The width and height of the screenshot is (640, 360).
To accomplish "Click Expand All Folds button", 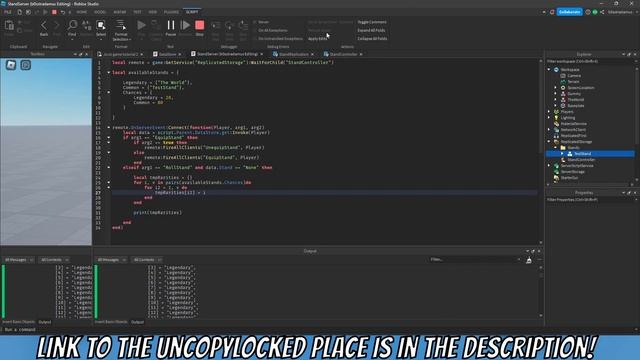I will tap(371, 30).
